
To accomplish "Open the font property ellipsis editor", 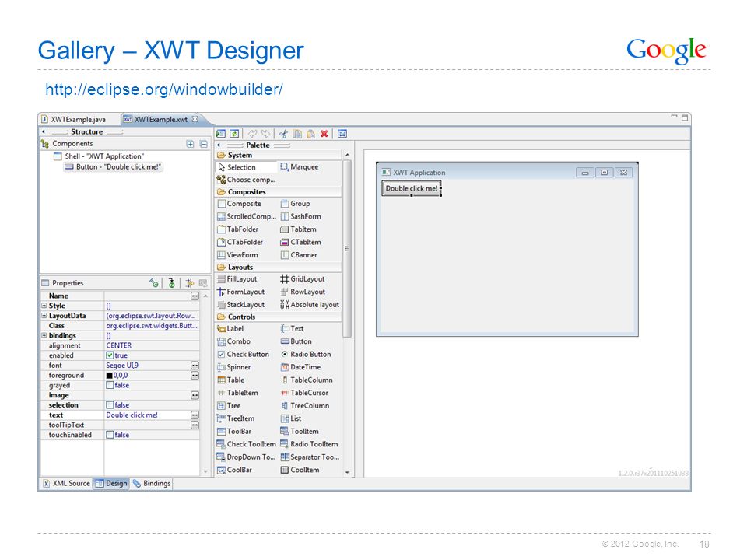I will (195, 366).
